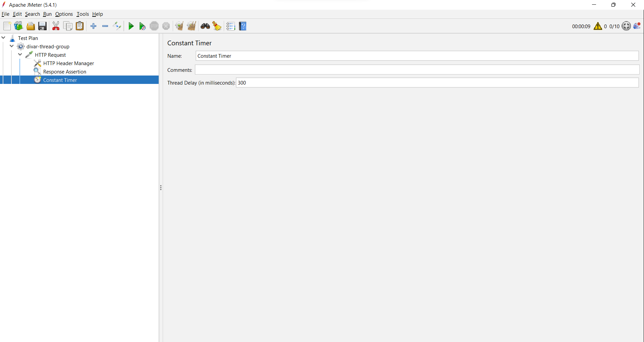Click the Clear results broom icon

[x=179, y=26]
